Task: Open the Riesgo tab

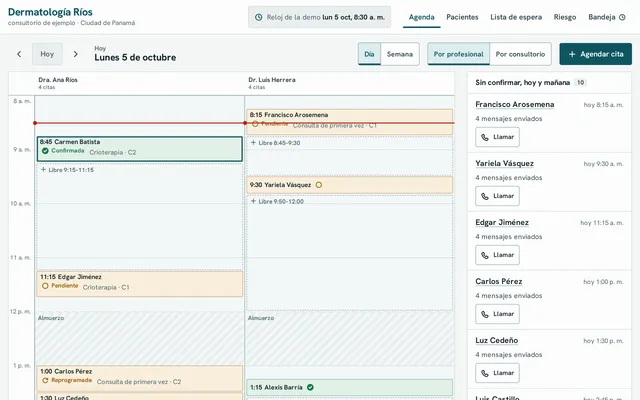Action: [x=565, y=17]
